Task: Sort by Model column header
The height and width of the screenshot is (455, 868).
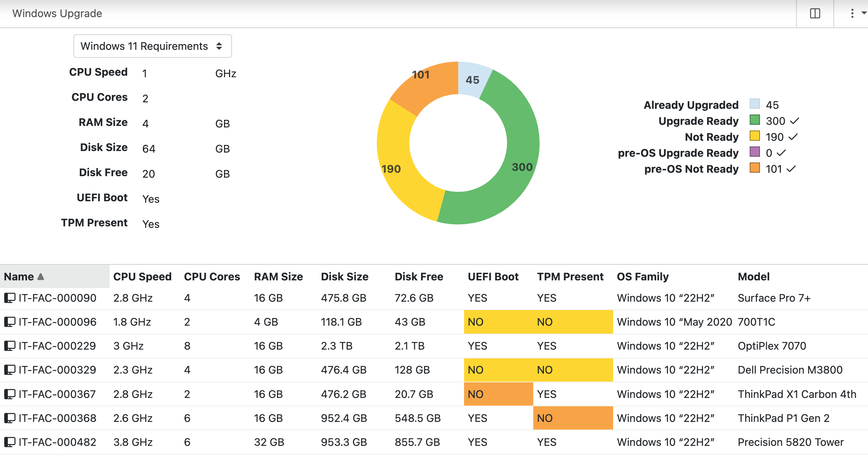Action: tap(754, 277)
